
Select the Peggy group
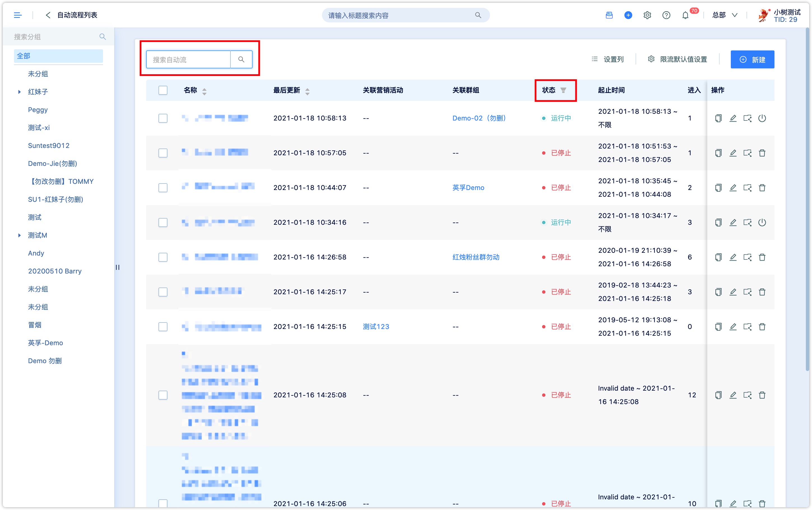click(38, 110)
